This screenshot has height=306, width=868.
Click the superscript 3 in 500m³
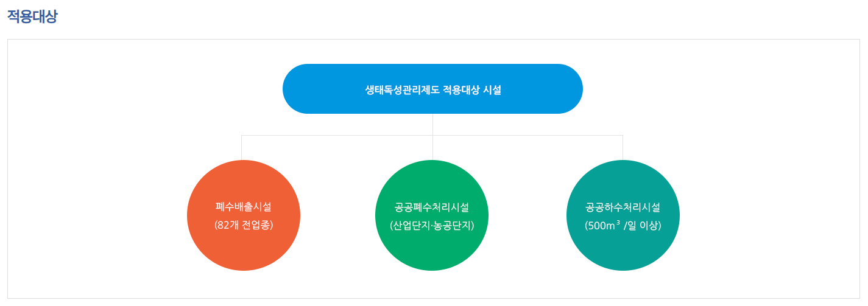(x=618, y=222)
